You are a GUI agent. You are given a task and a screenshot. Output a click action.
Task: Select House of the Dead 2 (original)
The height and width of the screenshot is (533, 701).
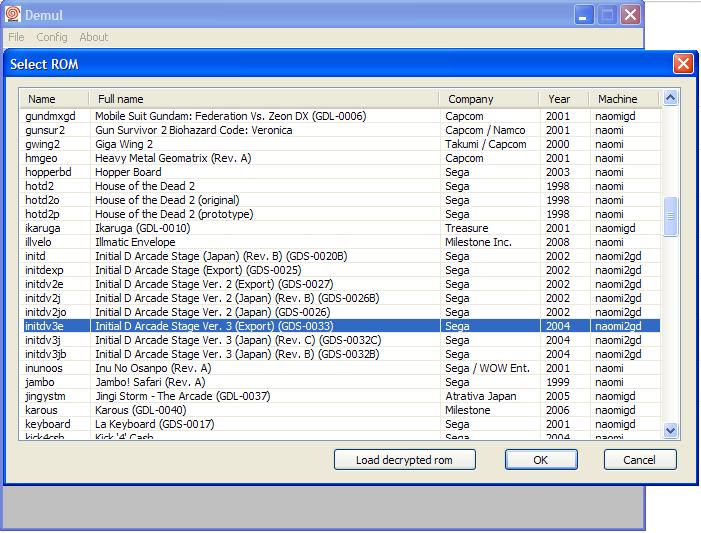[342, 200]
